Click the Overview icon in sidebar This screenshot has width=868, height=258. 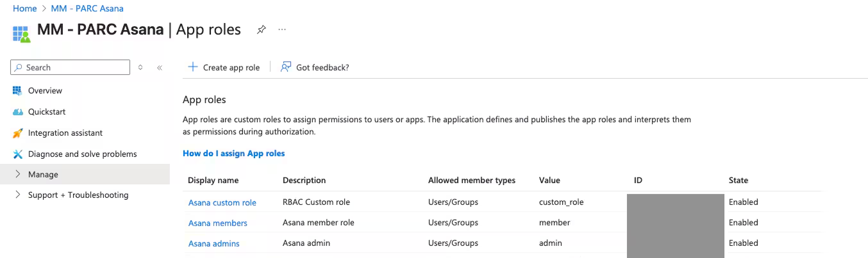coord(17,90)
